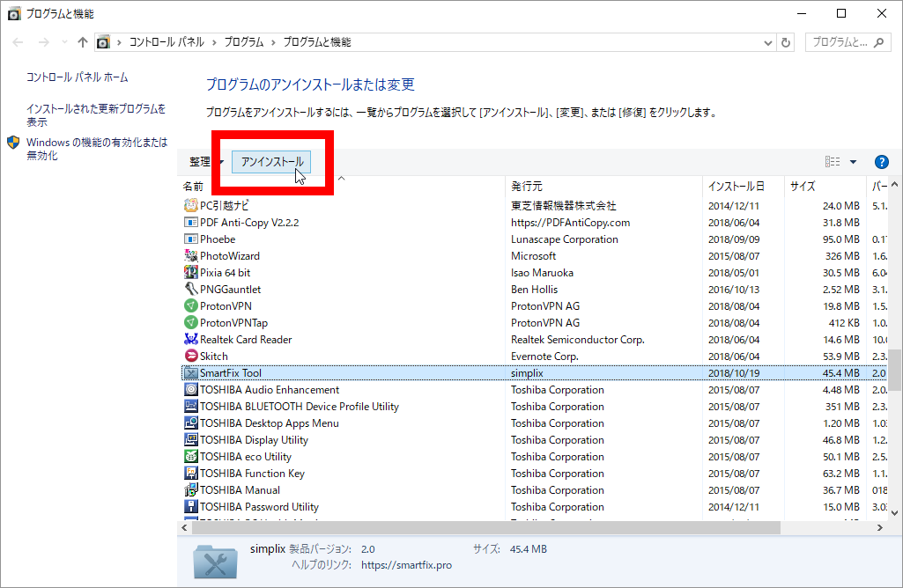The width and height of the screenshot is (903, 588).
Task: Click the TOSHIBA Function Key icon
Action: pos(190,473)
